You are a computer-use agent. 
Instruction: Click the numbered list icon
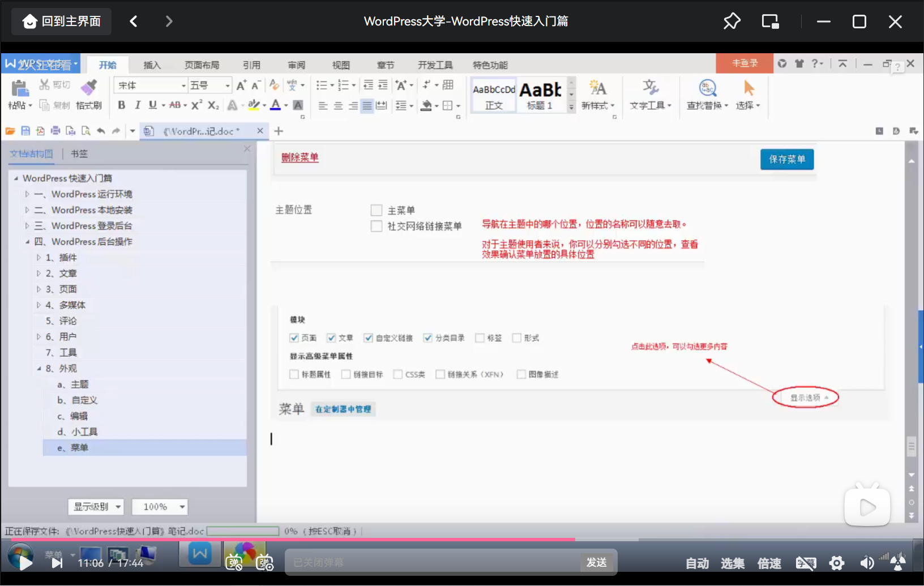pos(343,85)
